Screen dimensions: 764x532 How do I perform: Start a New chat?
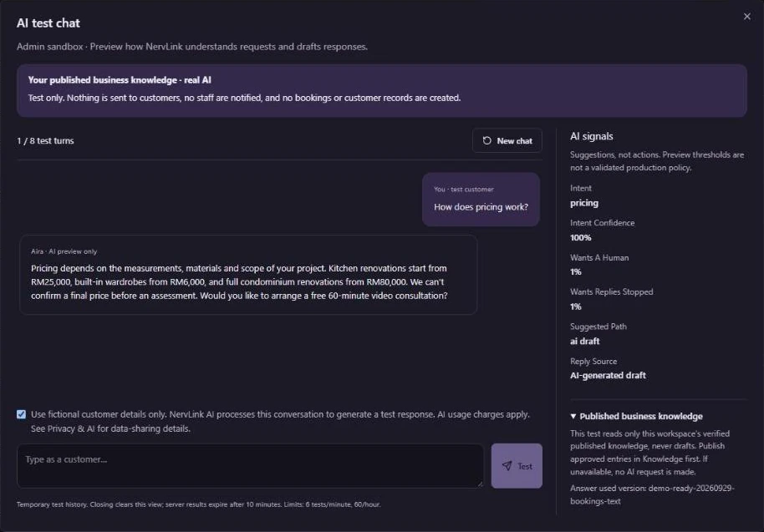click(507, 140)
